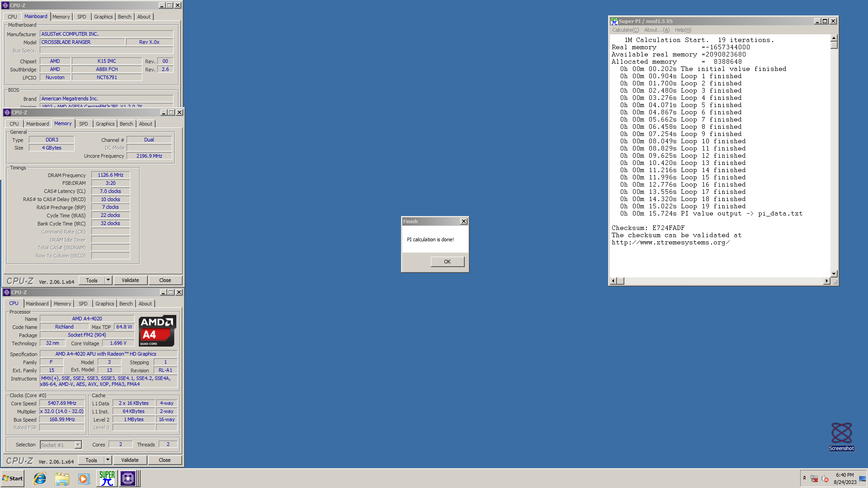Click the middle CPU-Z Memory window title icon
Viewport: 868px width, 488px height.
point(7,113)
